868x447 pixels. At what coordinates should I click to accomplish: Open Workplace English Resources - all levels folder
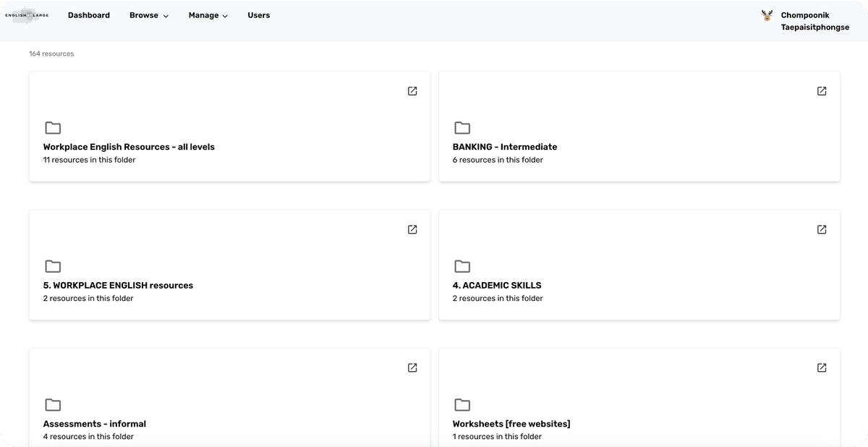(x=129, y=147)
